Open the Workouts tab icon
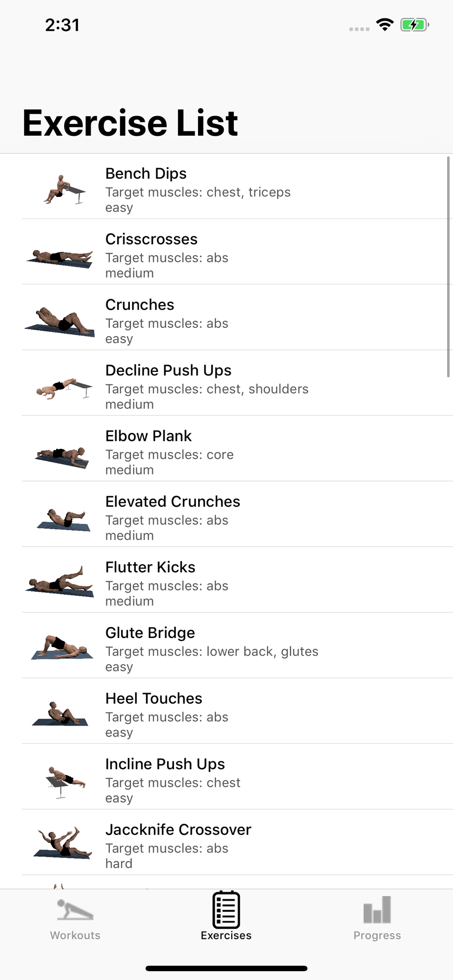The image size is (453, 980). (x=75, y=910)
